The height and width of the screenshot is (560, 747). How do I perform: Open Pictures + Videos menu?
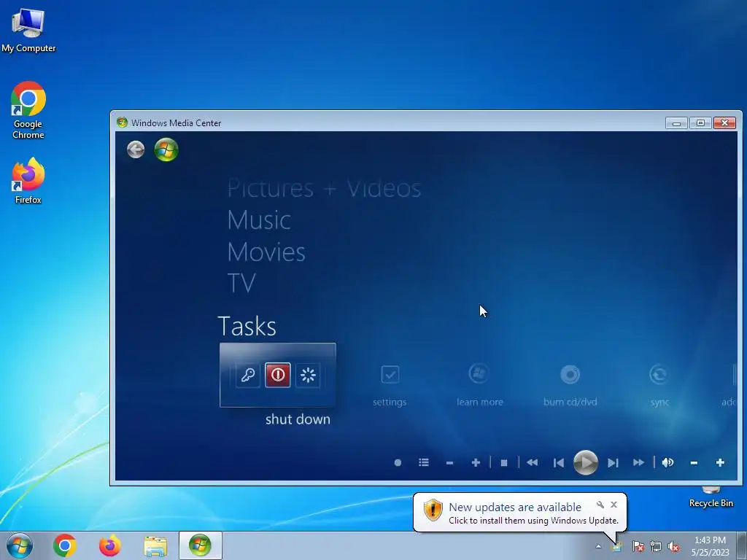[x=324, y=189]
